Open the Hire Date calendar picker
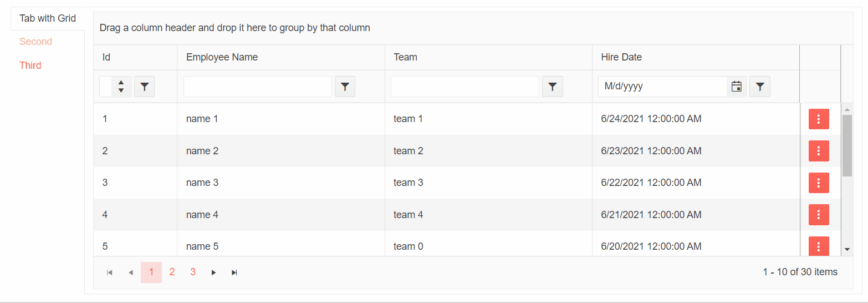Screen dimensions: 868x303 pyautogui.click(x=736, y=87)
